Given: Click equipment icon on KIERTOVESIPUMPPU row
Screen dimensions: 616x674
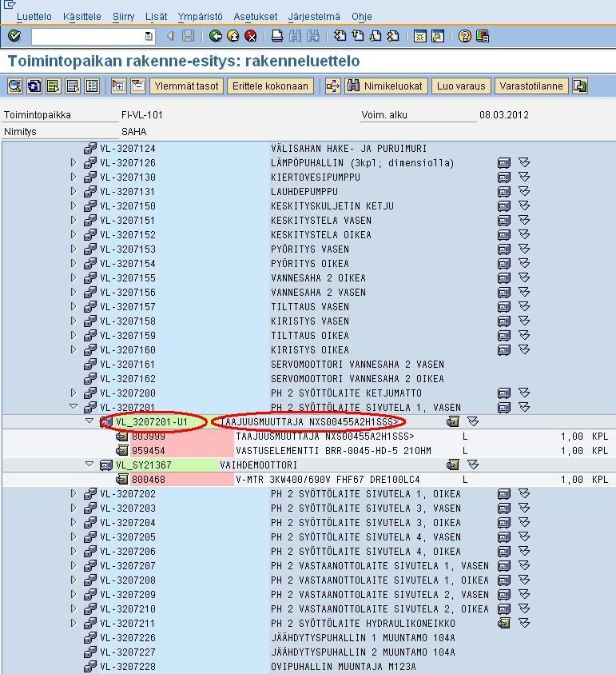Looking at the screenshot, I should coord(504,177).
